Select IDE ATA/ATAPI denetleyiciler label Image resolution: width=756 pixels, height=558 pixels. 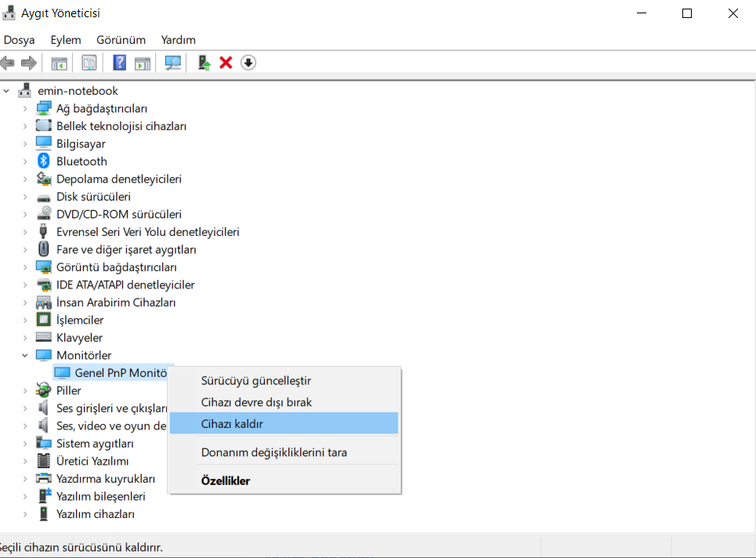125,285
